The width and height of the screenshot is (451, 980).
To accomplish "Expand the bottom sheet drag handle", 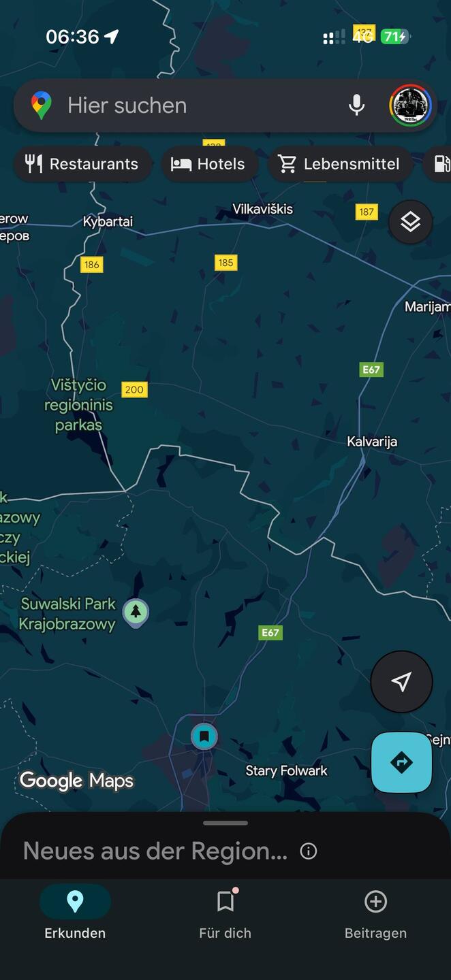I will pyautogui.click(x=226, y=823).
